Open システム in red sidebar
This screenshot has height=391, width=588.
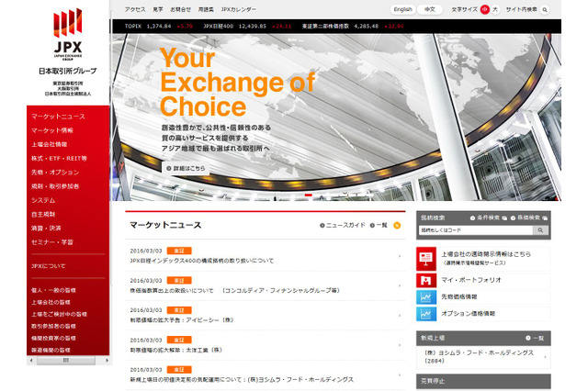pyautogui.click(x=43, y=200)
